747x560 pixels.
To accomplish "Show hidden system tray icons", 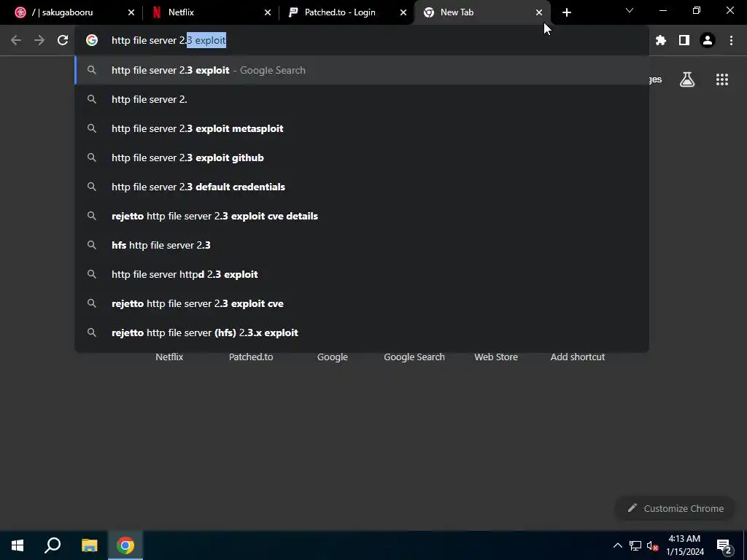I will [x=617, y=545].
